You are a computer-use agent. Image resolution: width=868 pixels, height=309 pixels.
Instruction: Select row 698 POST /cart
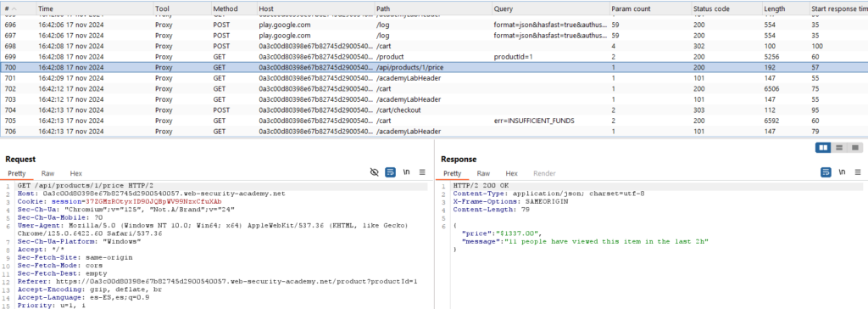click(434, 46)
